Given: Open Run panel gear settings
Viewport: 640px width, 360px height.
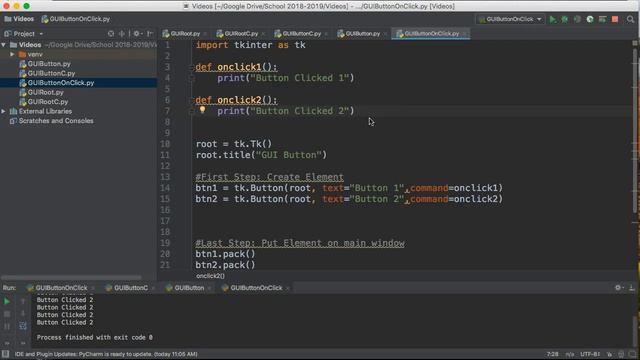Looking at the screenshot, I should (x=618, y=288).
